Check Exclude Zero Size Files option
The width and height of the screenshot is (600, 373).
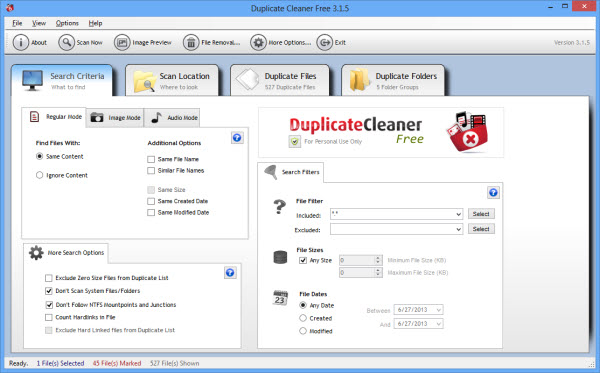(49, 278)
